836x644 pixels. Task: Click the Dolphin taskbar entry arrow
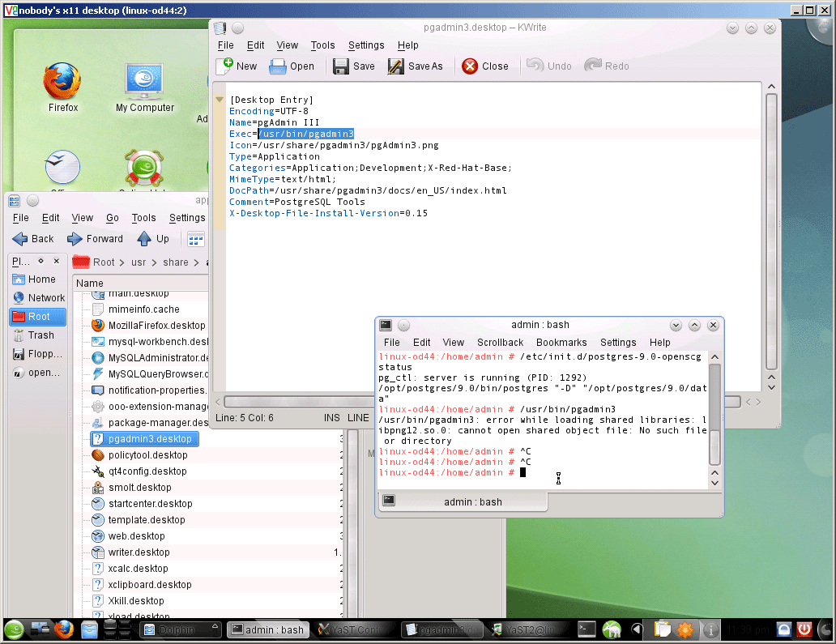coord(215,626)
